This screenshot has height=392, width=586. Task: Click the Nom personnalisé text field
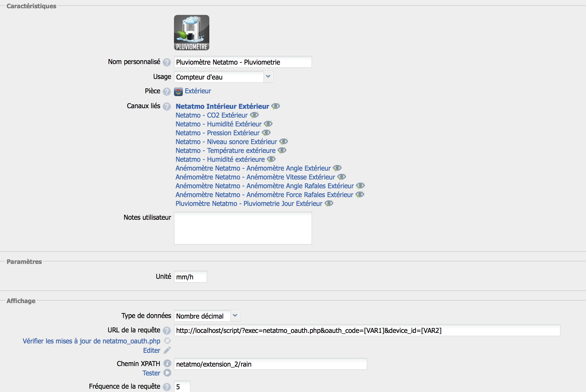click(243, 62)
